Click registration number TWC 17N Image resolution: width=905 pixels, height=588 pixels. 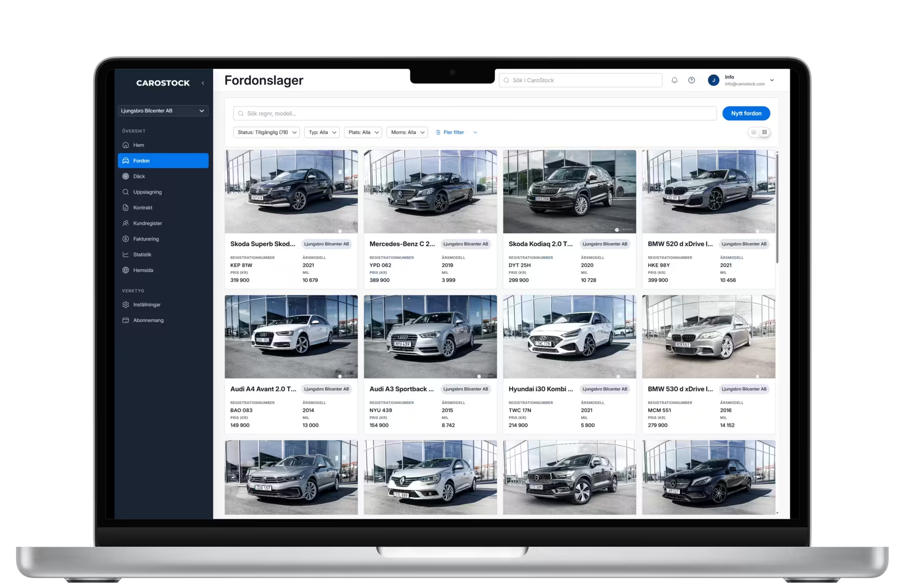point(520,411)
